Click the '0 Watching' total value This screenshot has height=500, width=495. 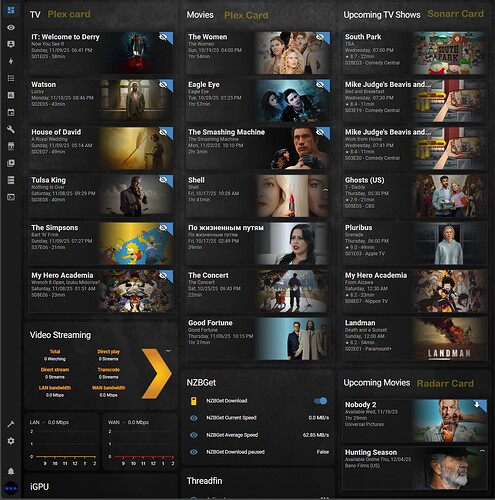click(55, 359)
